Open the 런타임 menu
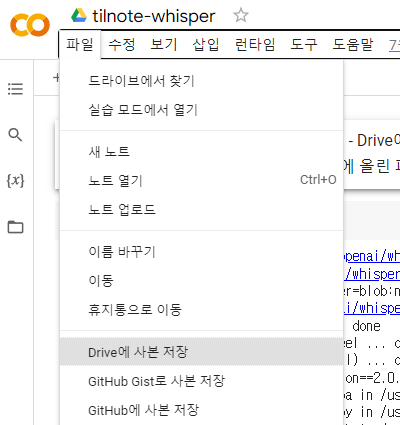The width and height of the screenshot is (400, 425). tap(255, 44)
